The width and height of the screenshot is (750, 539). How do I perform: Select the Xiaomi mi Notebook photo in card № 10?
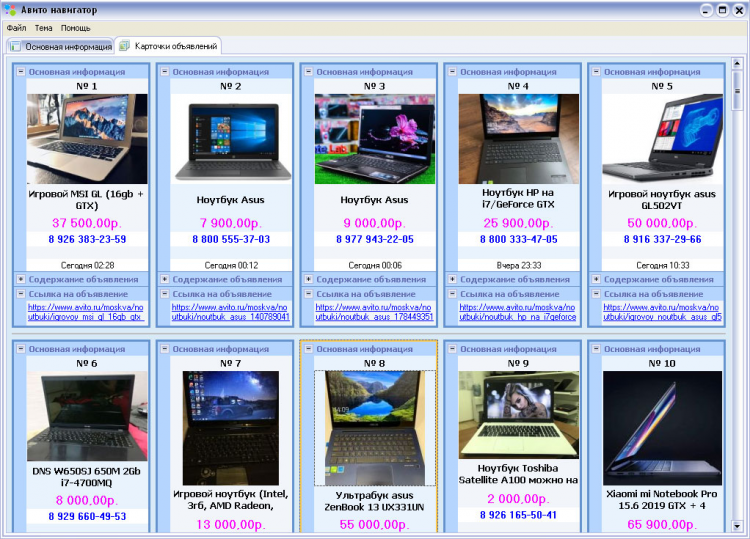(662, 428)
